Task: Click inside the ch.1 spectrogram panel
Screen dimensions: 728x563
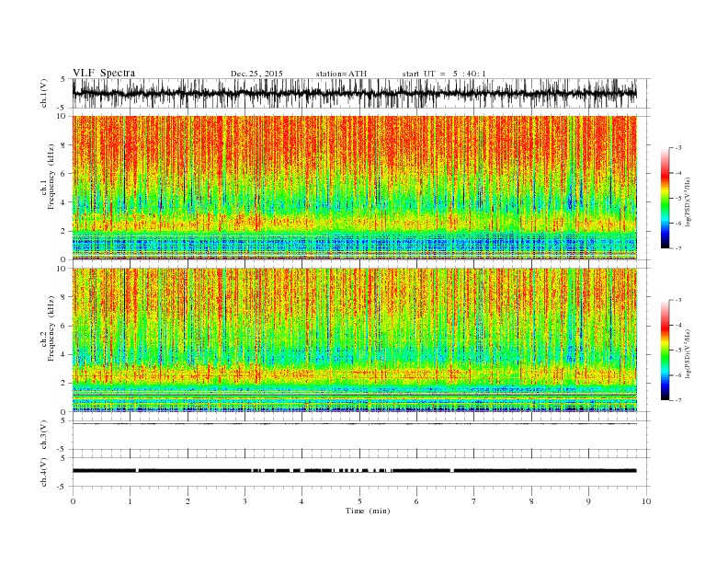Action: coord(354,188)
